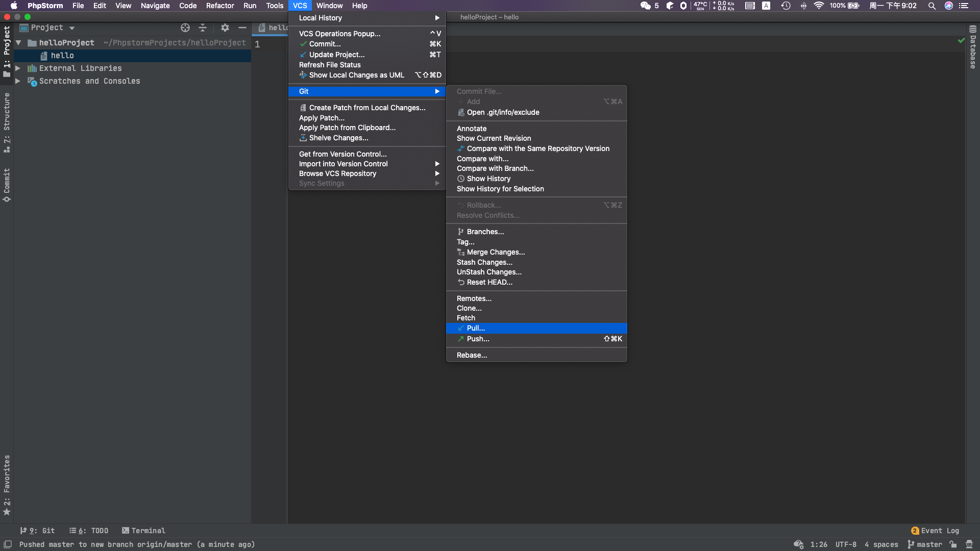Click the collapse all icon in Project panel

pyautogui.click(x=203, y=28)
